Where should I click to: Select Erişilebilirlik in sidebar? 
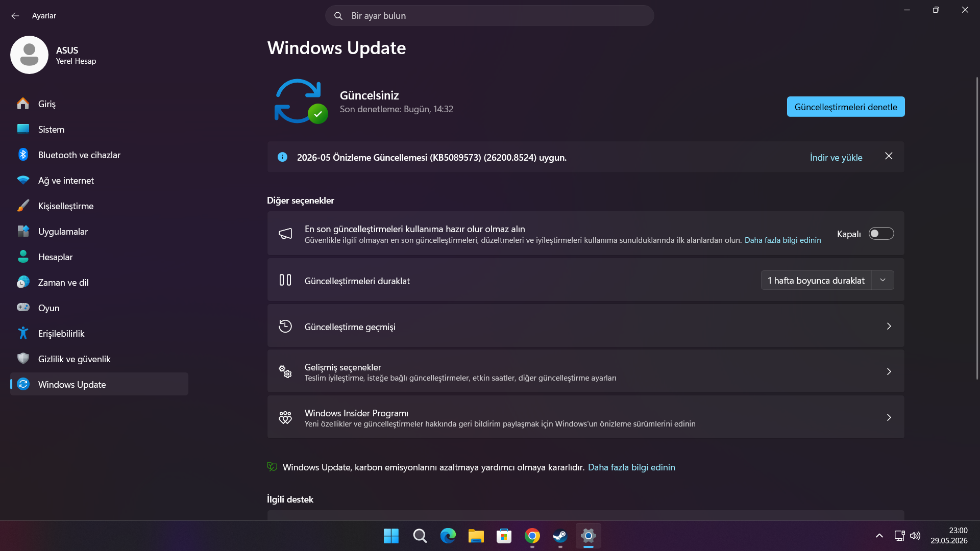pyautogui.click(x=99, y=333)
